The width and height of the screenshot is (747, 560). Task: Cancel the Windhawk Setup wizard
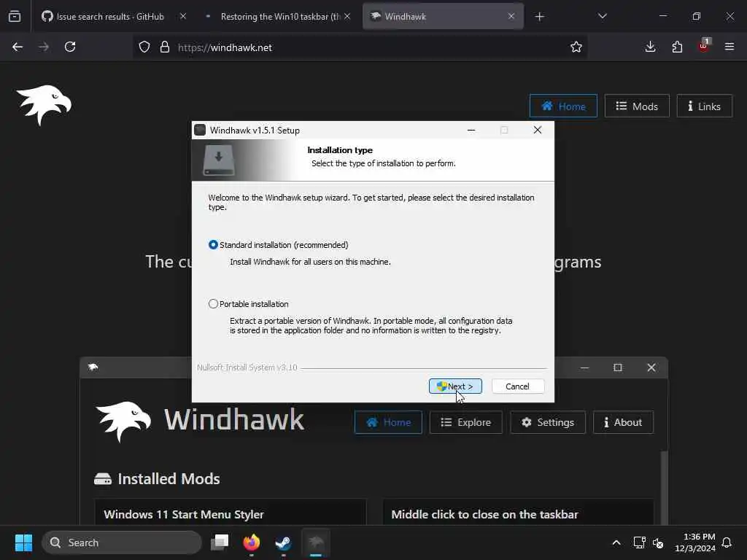pyautogui.click(x=517, y=386)
